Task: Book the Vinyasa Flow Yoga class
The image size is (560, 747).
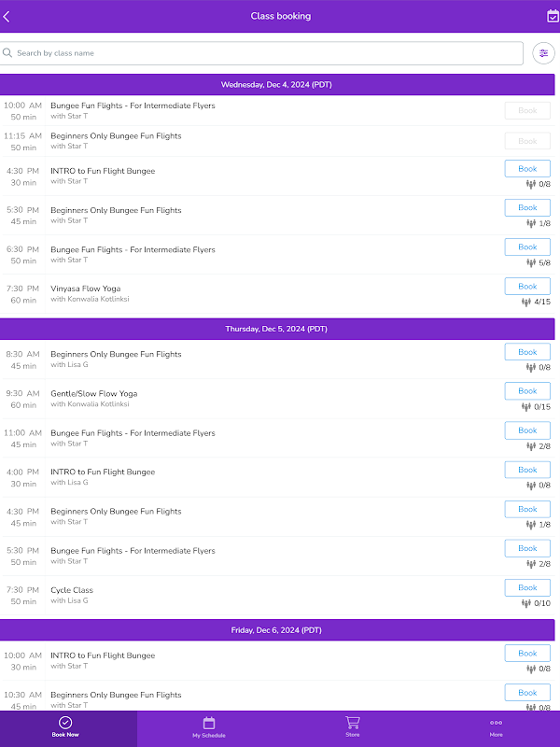Action: coord(527,286)
